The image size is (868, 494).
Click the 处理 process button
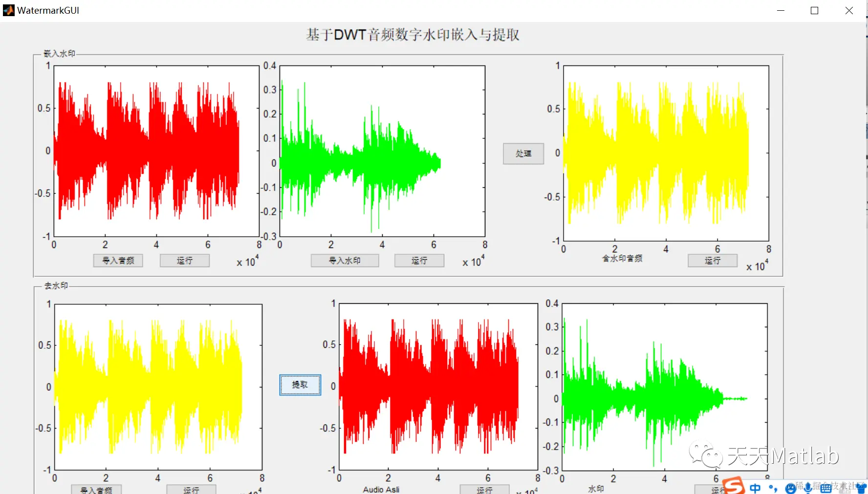pos(523,154)
